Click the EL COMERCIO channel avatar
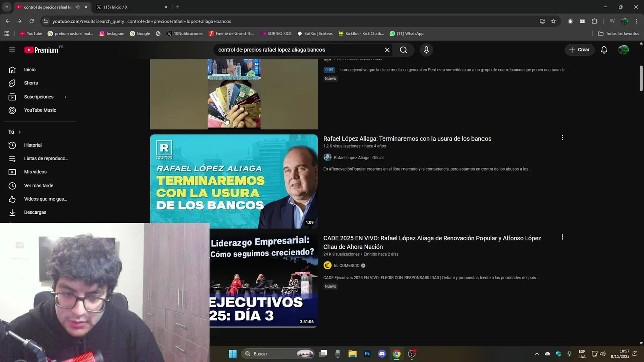 click(327, 265)
